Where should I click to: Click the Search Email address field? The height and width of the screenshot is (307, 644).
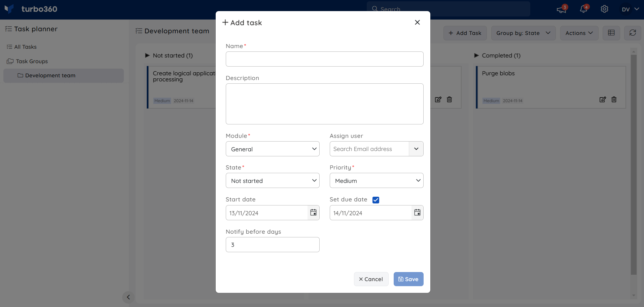369,149
